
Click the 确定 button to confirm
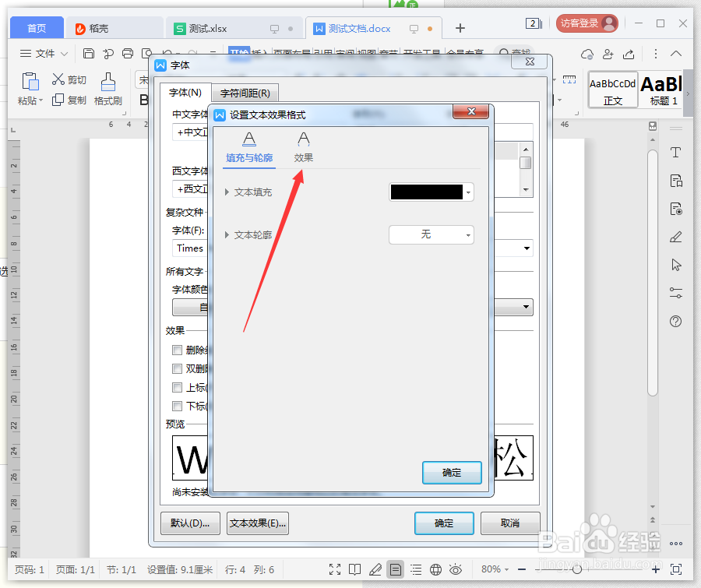click(x=452, y=472)
